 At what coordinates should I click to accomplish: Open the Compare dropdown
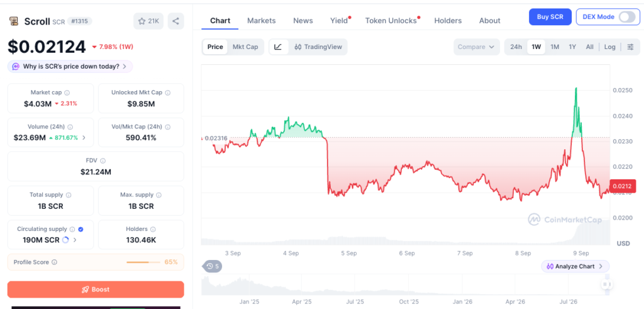[477, 47]
